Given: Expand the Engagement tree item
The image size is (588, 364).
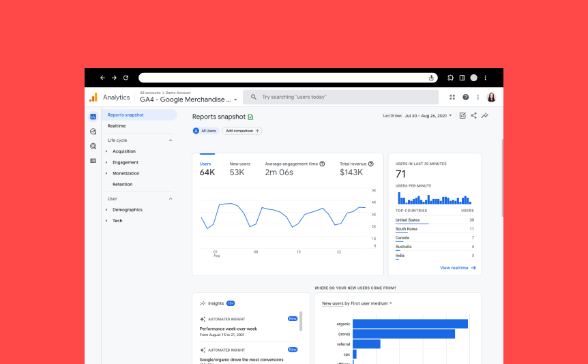Looking at the screenshot, I should click(106, 162).
